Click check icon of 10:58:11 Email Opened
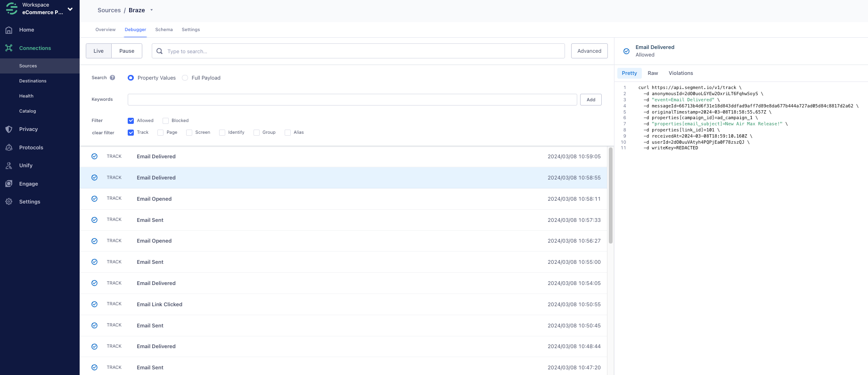 point(94,199)
